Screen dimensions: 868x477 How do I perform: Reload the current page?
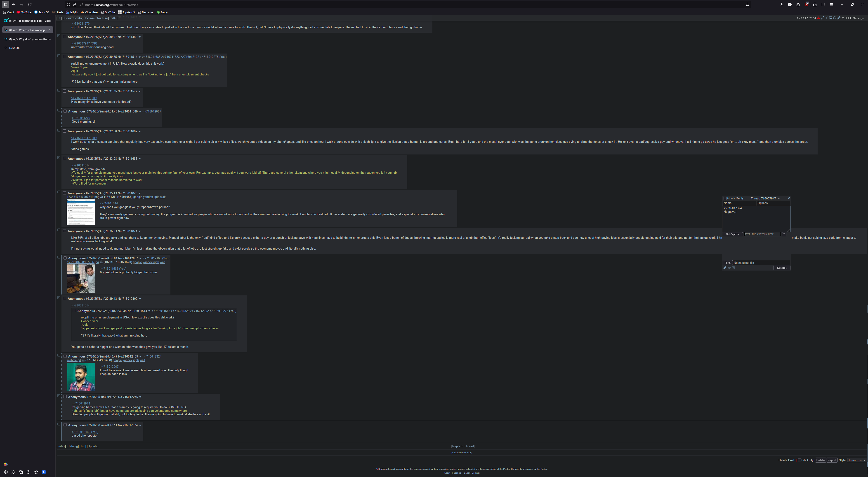point(30,4)
